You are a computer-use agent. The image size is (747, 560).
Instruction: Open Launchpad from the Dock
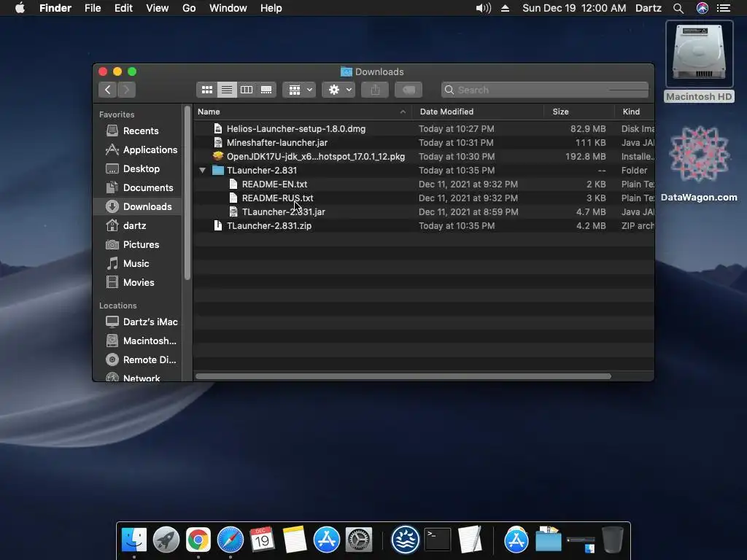pyautogui.click(x=166, y=540)
